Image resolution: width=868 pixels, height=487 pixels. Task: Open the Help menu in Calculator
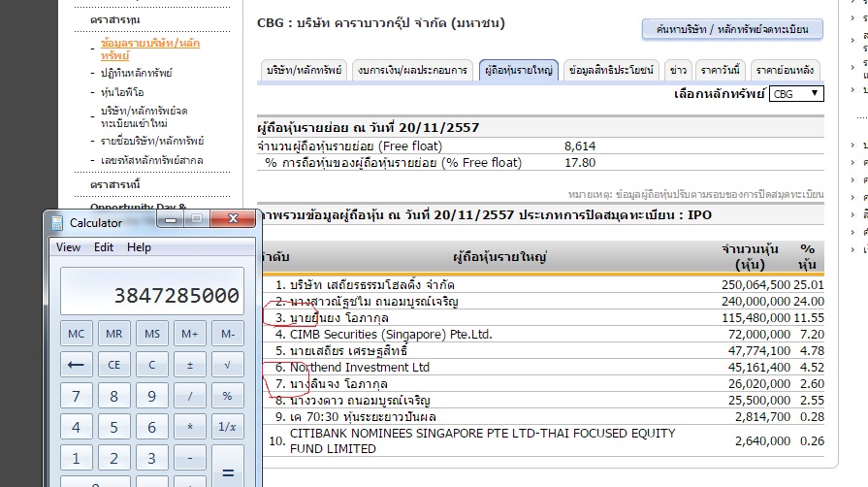139,247
